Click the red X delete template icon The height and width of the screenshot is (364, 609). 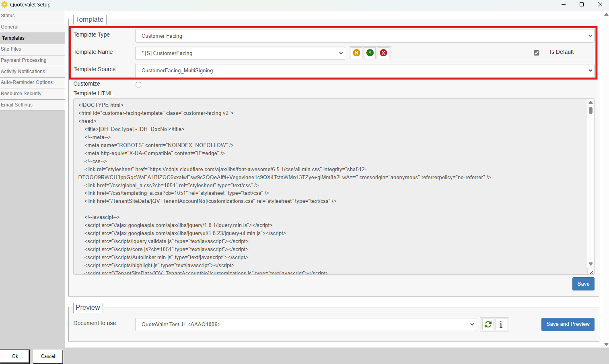click(x=384, y=53)
